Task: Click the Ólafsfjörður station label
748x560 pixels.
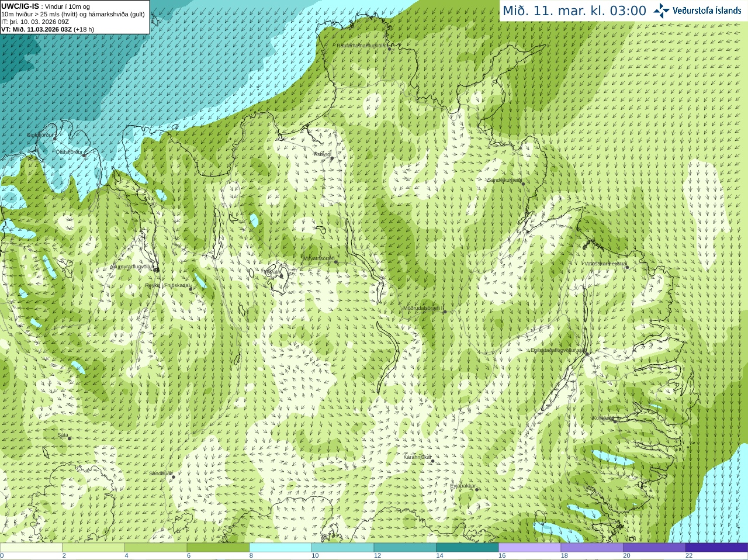Action: click(x=69, y=152)
